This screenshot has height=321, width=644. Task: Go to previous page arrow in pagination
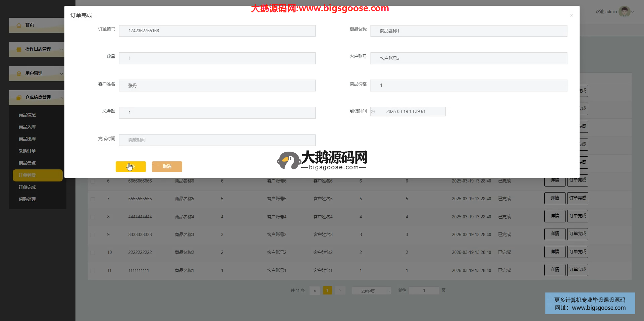[314, 290]
